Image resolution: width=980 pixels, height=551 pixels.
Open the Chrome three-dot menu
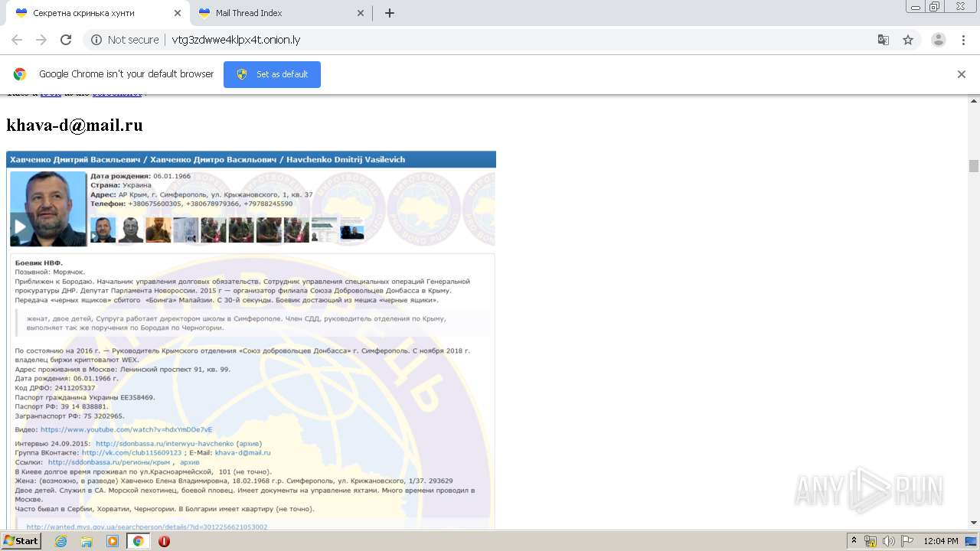[964, 40]
